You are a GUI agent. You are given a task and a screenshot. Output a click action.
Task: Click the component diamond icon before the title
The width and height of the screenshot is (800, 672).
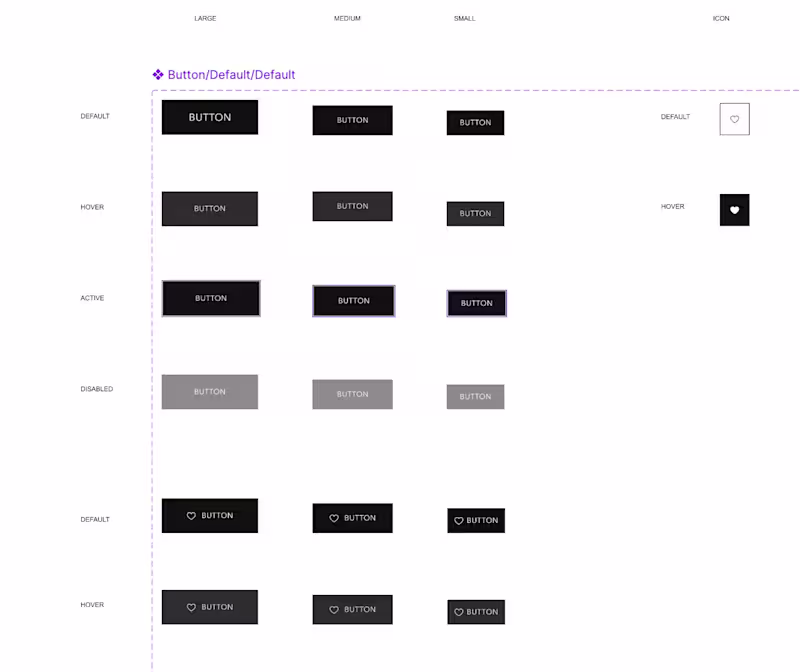pyautogui.click(x=158, y=74)
